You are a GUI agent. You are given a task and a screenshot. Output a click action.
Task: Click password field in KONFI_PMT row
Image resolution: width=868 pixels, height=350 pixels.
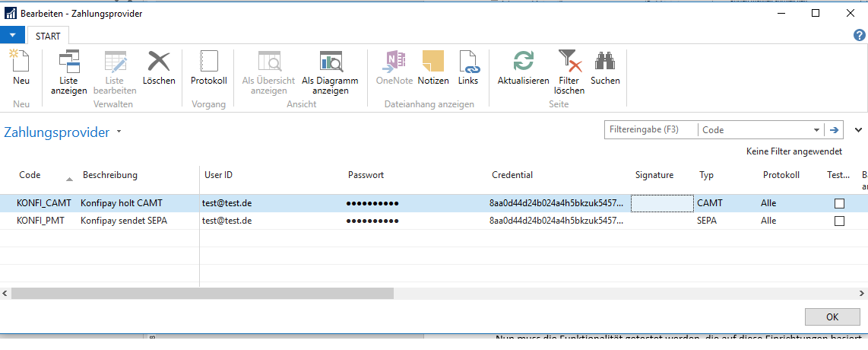372,221
